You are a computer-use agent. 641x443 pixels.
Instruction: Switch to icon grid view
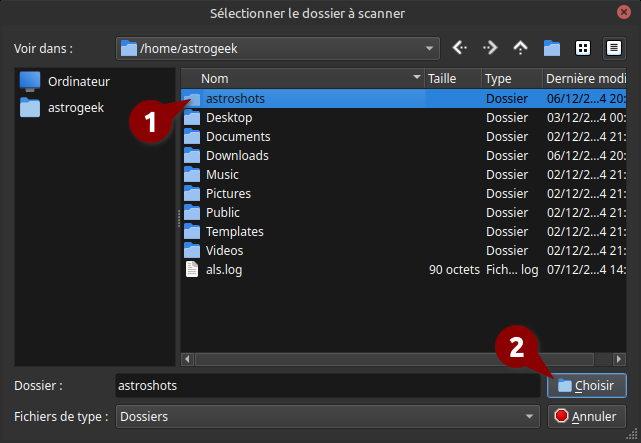583,48
